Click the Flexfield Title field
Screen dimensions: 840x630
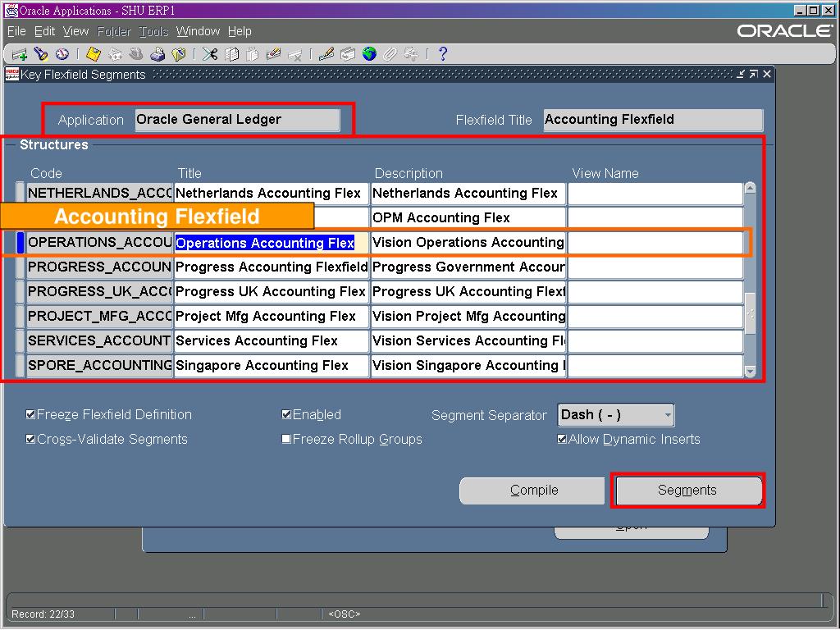point(653,120)
